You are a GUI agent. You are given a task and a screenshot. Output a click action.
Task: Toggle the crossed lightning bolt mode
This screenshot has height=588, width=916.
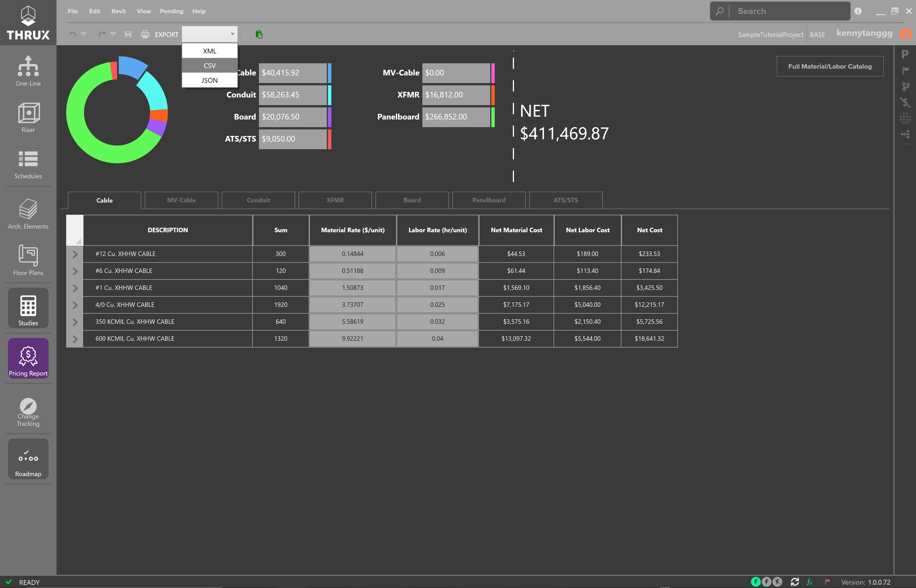777,582
